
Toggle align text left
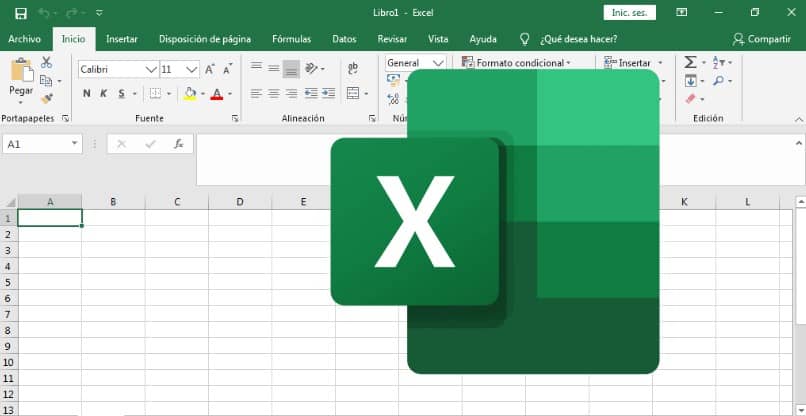tap(256, 94)
